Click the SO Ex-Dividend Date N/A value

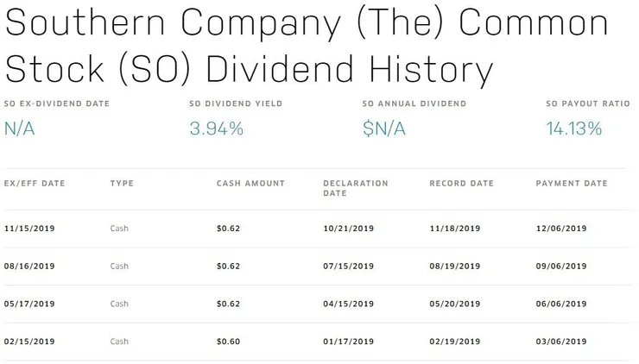[21, 129]
